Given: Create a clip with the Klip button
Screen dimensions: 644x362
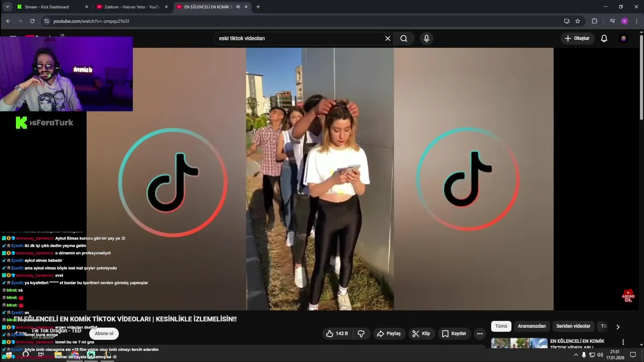Looking at the screenshot, I should pyautogui.click(x=421, y=333).
